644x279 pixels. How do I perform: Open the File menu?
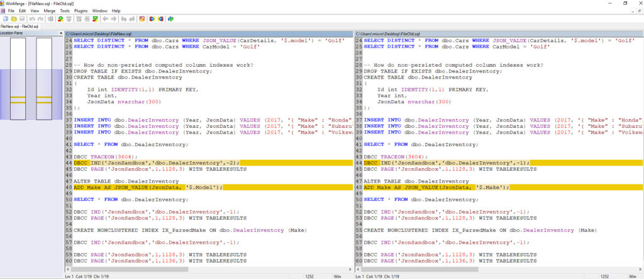(11, 11)
